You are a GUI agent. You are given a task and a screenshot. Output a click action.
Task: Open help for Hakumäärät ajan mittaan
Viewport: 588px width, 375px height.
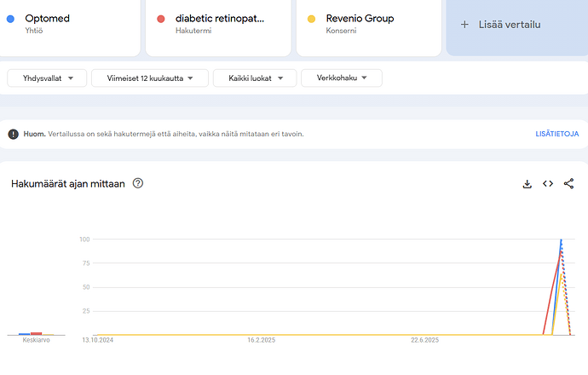pos(138,183)
